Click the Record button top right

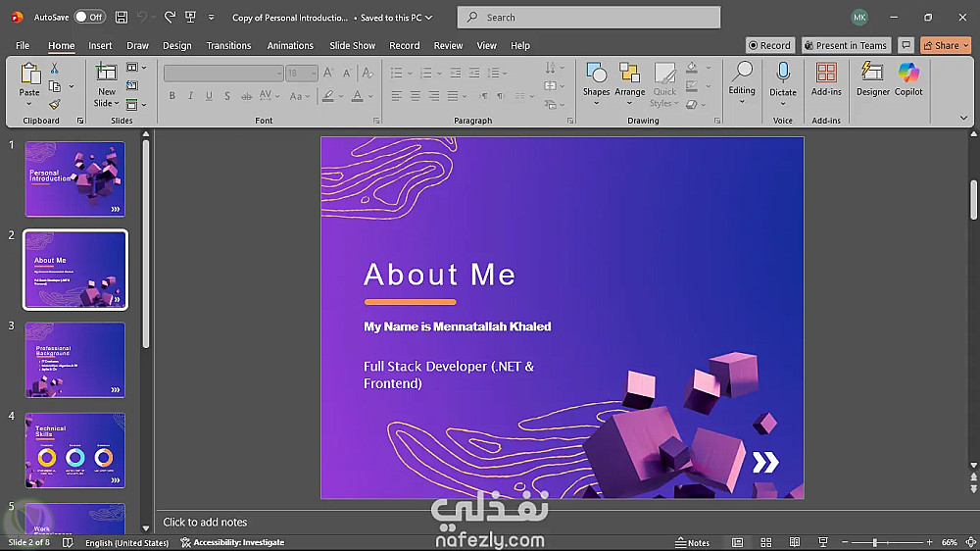[x=770, y=45]
